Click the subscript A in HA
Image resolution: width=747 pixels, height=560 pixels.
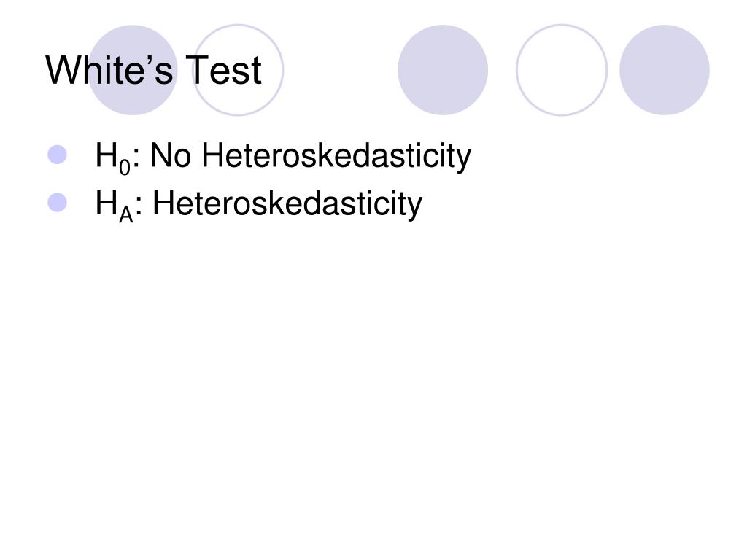(x=125, y=215)
